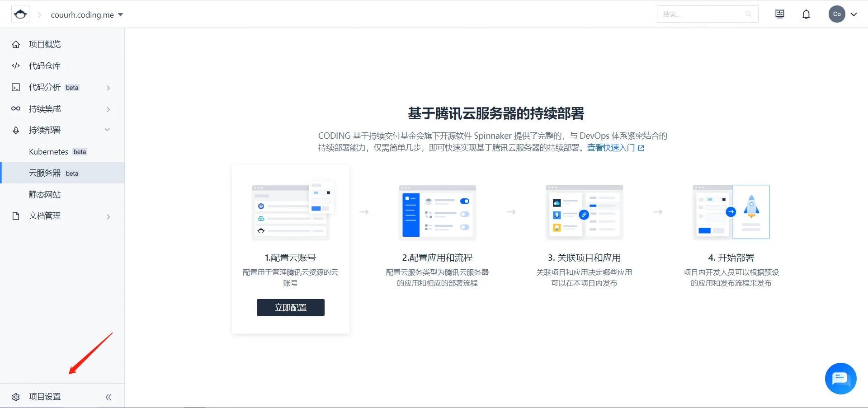Click the 3. 关联项目和应用 heading
The image size is (868, 408).
click(x=584, y=258)
